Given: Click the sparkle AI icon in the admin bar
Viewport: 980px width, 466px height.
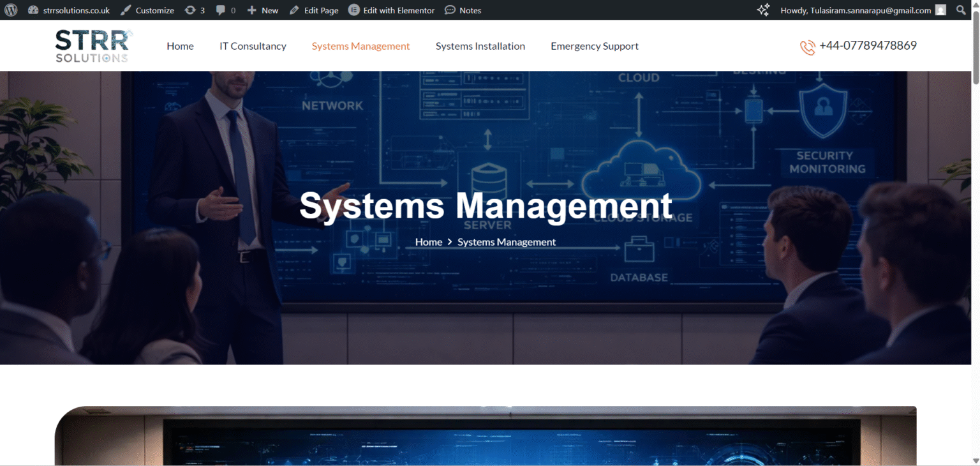Looking at the screenshot, I should [x=763, y=10].
